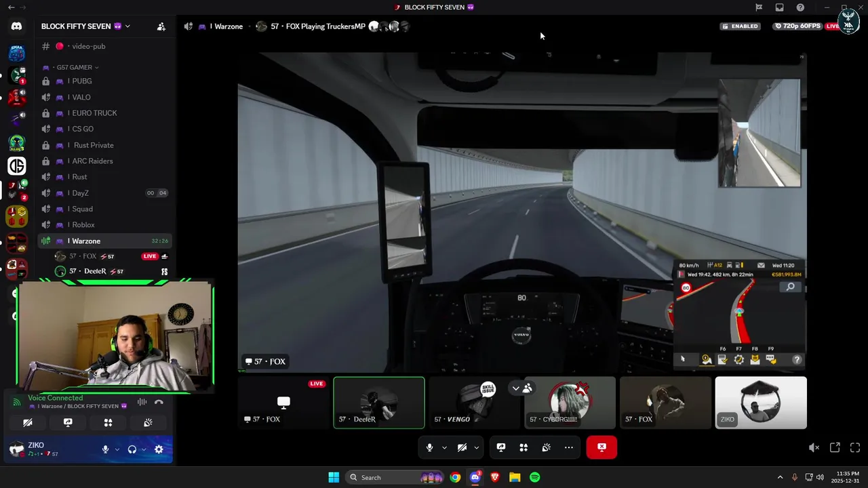Viewport: 868px width, 488px height.
Task: Open input device options next to user-panel microphone
Action: point(117,449)
